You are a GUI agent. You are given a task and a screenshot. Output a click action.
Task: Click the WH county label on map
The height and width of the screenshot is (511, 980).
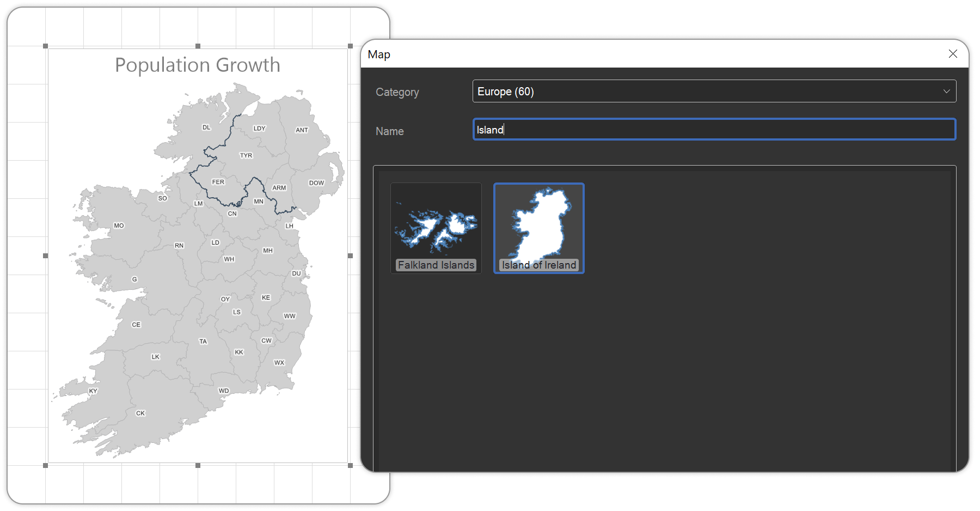(229, 259)
